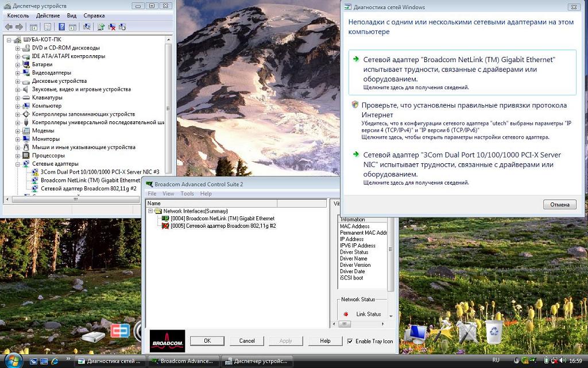588x368 pixels.
Task: Click the green arrow beside the Broadcom NetLink option
Action: pyautogui.click(x=356, y=59)
